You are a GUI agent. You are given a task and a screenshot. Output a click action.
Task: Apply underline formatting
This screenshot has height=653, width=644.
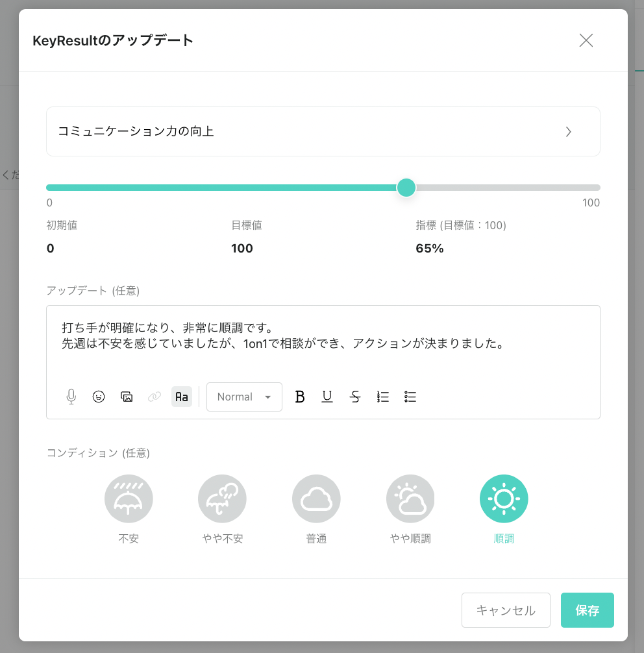[x=327, y=397]
